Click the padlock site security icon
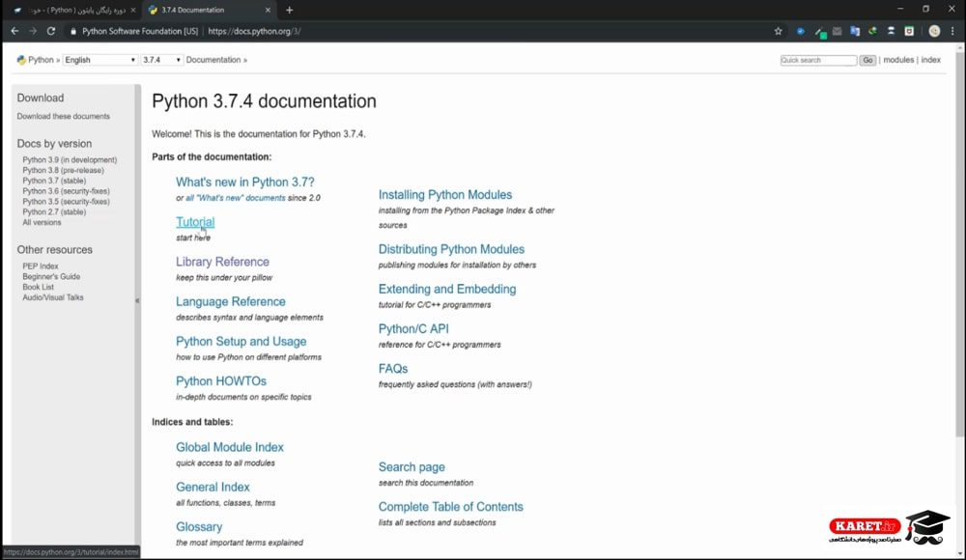Image resolution: width=966 pixels, height=560 pixels. tap(72, 32)
